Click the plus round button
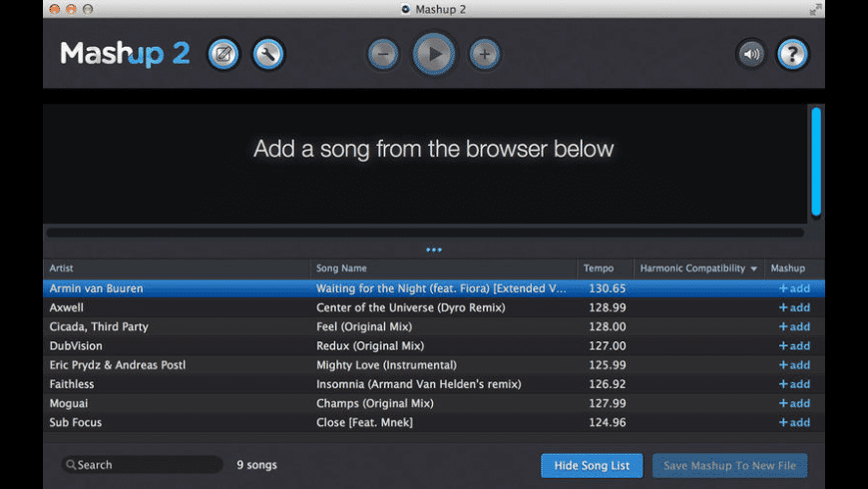 click(484, 54)
